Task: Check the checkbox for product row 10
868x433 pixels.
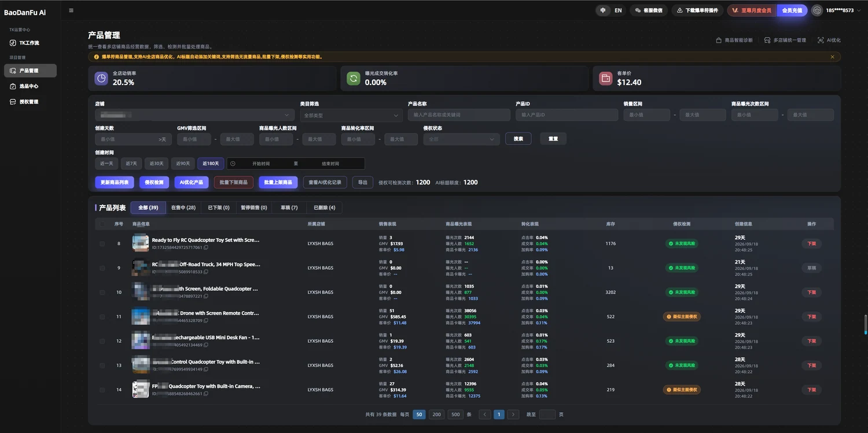Action: click(102, 293)
